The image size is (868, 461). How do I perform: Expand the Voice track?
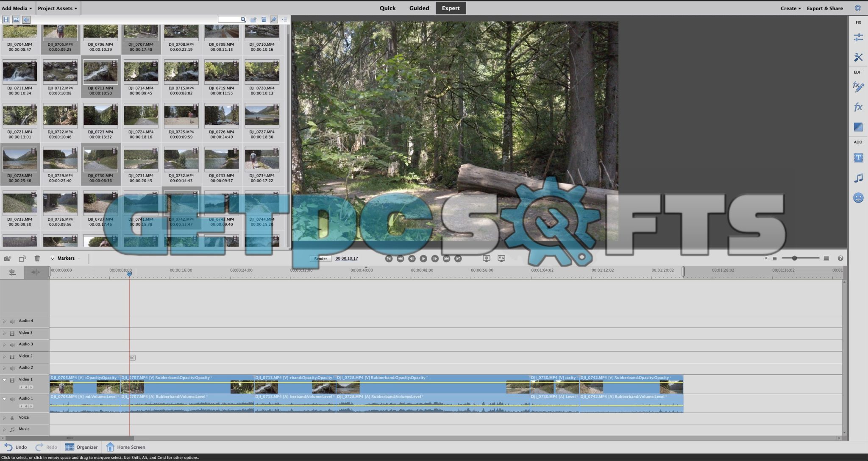point(4,418)
